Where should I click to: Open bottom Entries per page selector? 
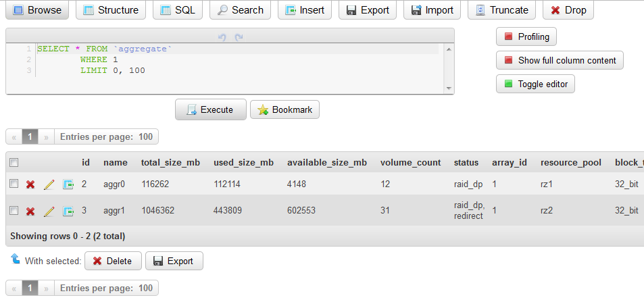tap(106, 288)
